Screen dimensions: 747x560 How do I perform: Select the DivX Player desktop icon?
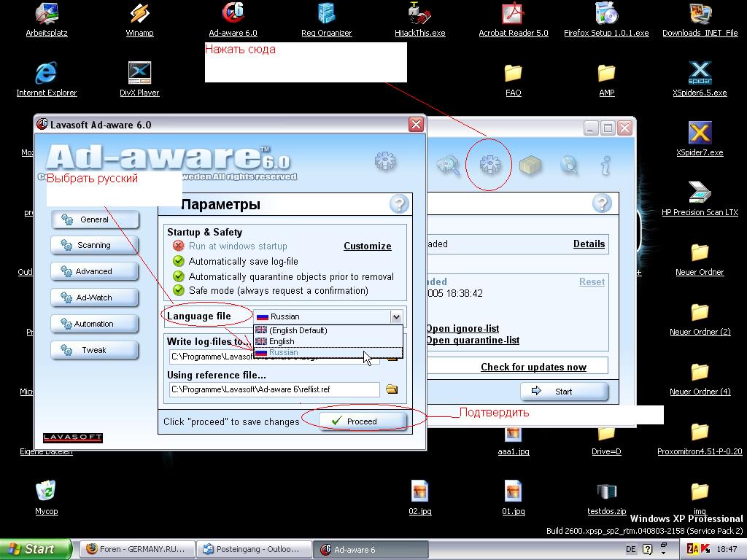tap(139, 79)
